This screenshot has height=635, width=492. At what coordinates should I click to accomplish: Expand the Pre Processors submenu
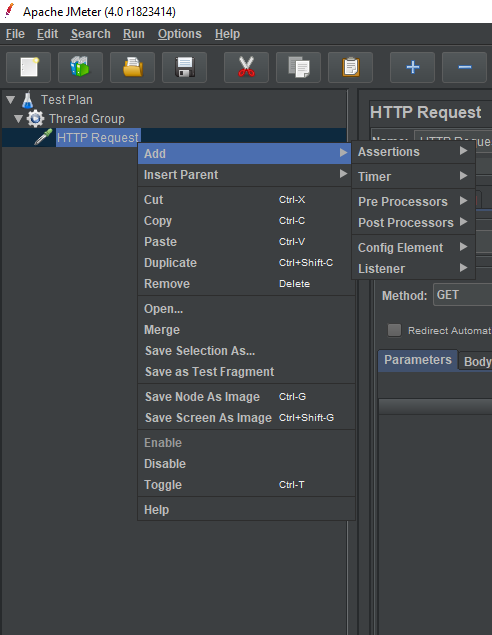(413, 201)
